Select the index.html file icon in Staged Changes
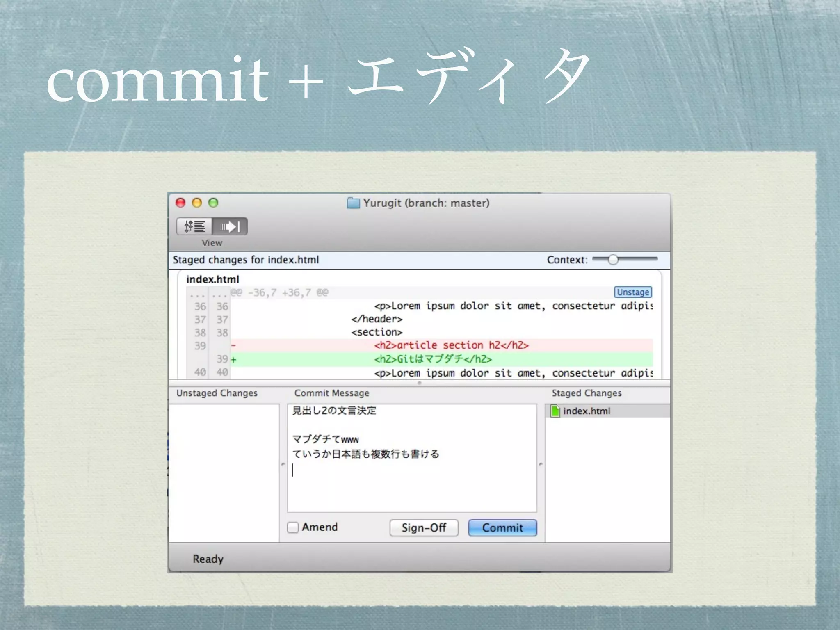The width and height of the screenshot is (840, 630). [x=555, y=411]
